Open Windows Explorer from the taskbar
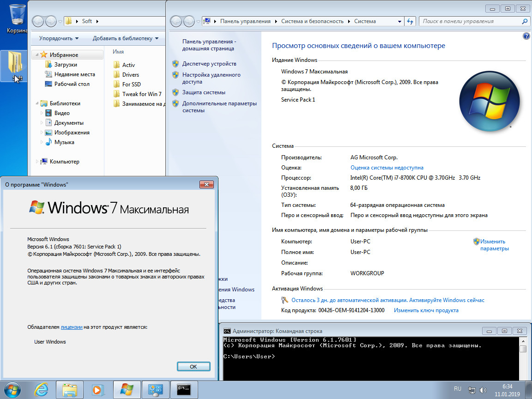Viewport: 532px width, 399px height. pyautogui.click(x=70, y=389)
